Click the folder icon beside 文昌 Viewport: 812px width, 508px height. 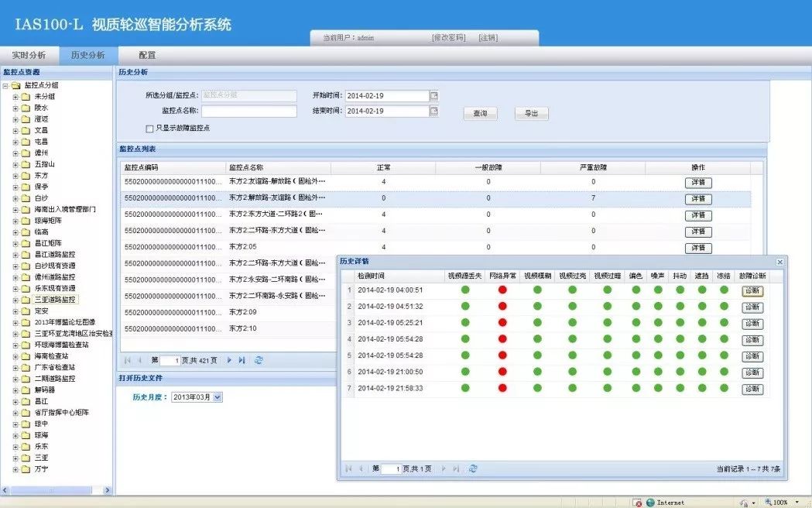click(x=26, y=131)
